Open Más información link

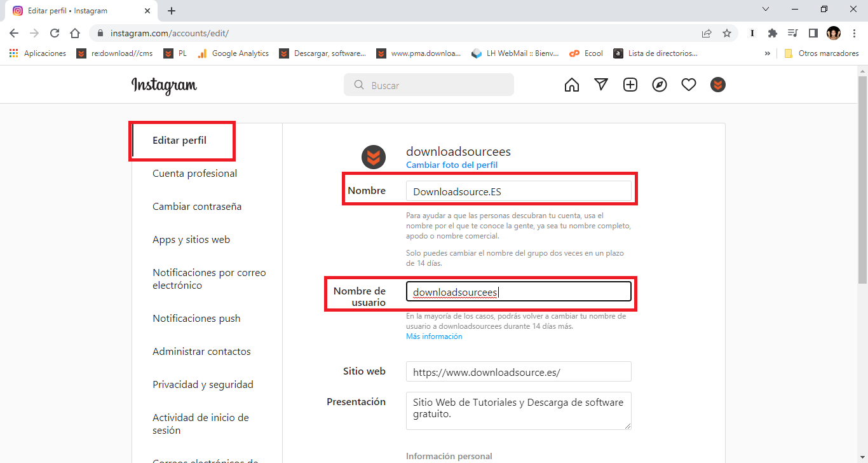pos(434,336)
